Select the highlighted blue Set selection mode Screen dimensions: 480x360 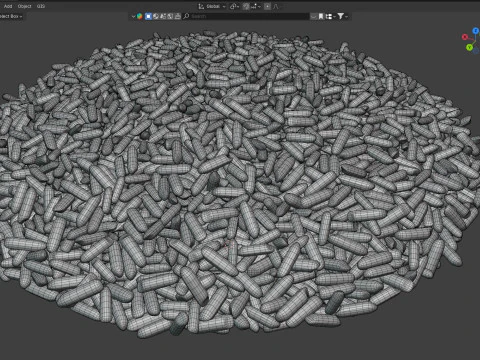(148, 16)
